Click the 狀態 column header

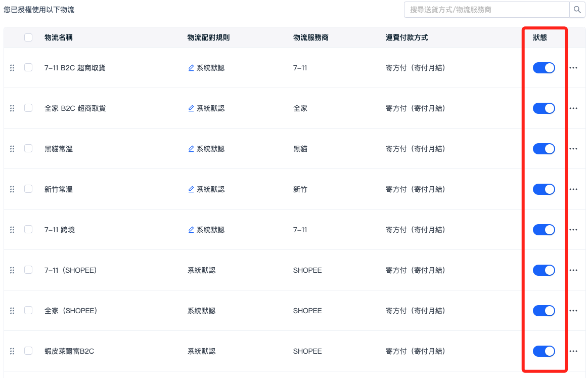point(540,37)
